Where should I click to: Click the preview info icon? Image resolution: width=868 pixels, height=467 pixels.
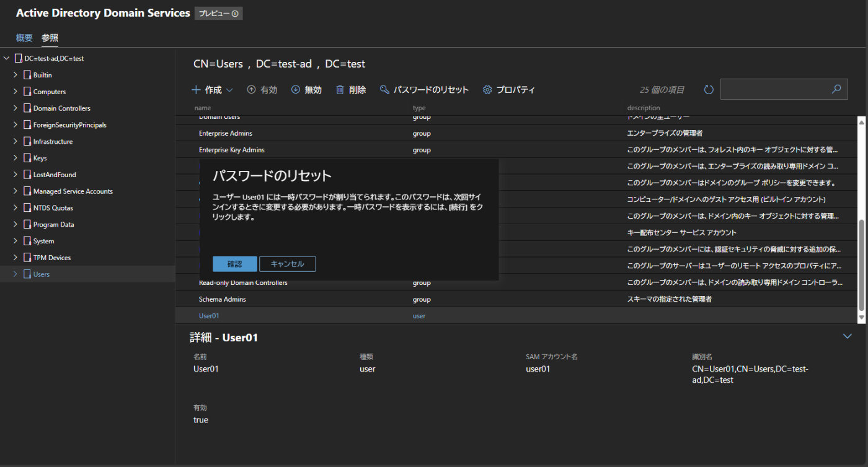pos(235,14)
